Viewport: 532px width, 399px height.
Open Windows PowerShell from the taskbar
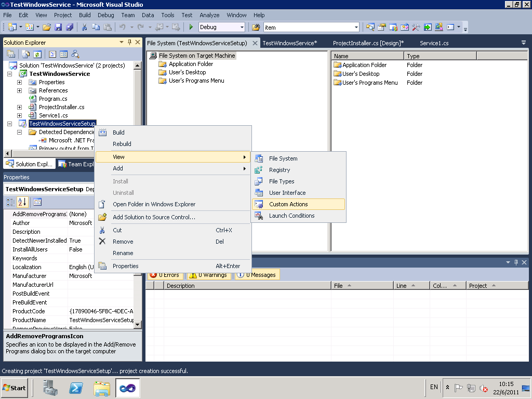point(76,388)
